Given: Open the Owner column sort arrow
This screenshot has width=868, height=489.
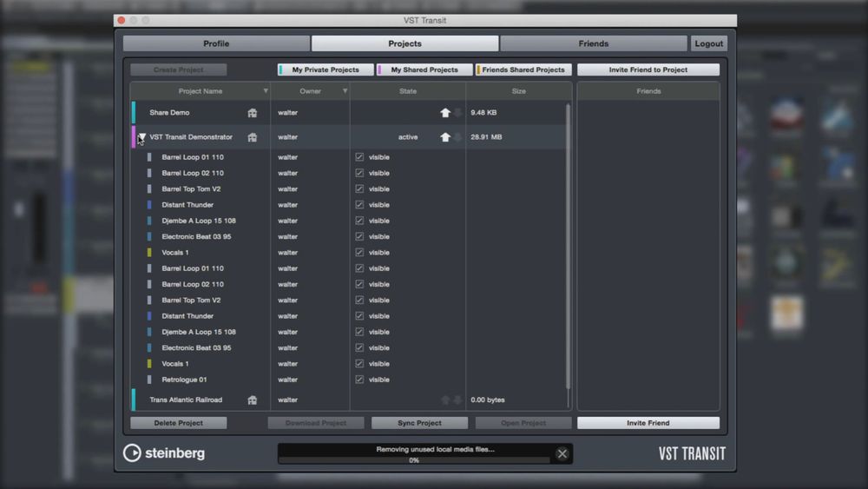Looking at the screenshot, I should pyautogui.click(x=345, y=91).
